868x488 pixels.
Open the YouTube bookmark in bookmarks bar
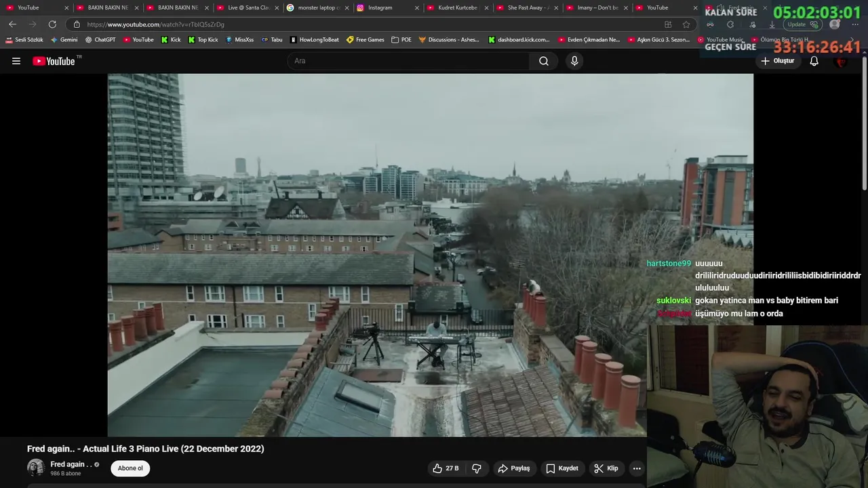tap(138, 40)
